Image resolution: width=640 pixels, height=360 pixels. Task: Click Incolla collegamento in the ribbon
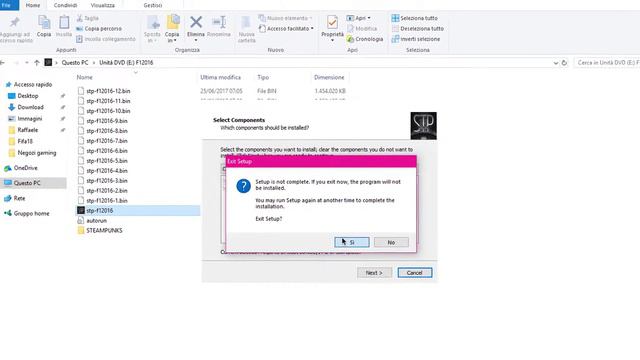coord(106,39)
